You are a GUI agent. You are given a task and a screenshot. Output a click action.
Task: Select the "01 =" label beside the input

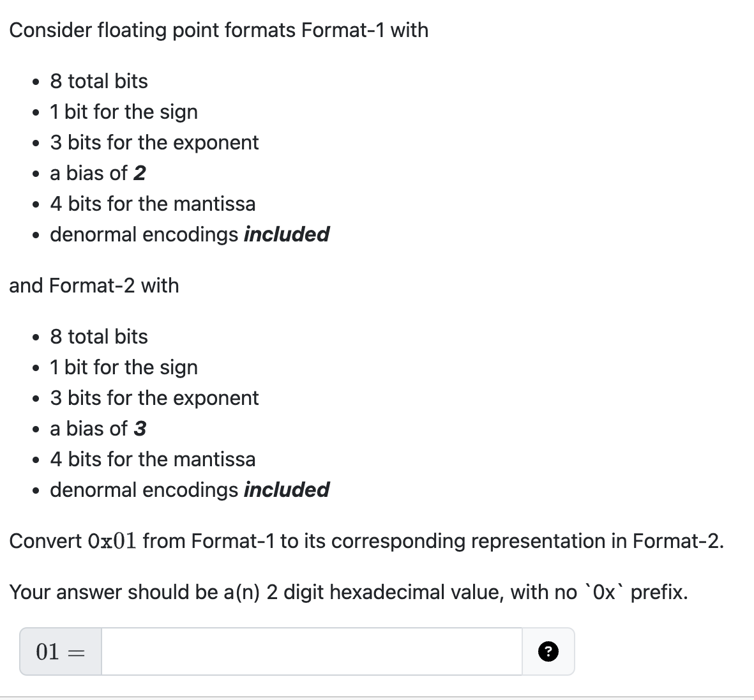59,651
